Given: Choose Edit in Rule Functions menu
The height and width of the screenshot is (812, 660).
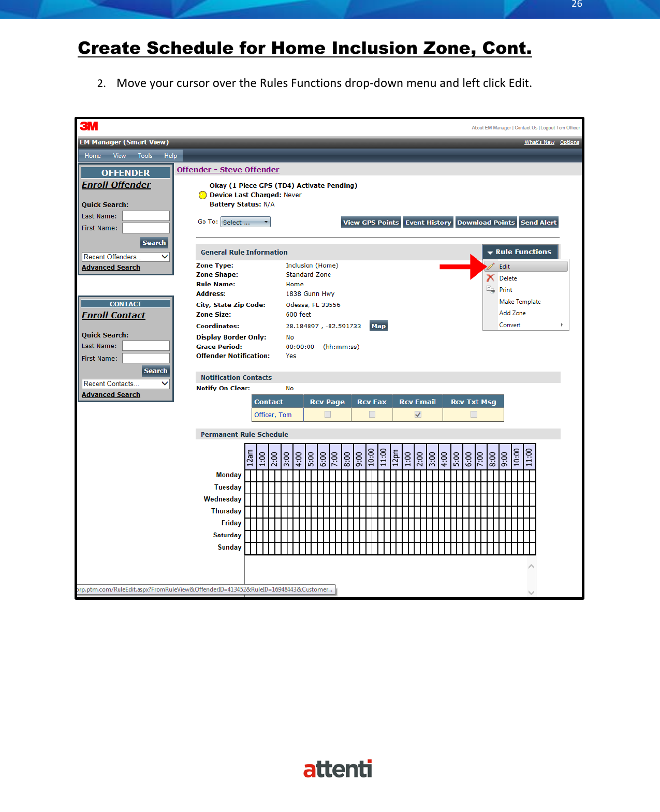Looking at the screenshot, I should click(x=526, y=267).
